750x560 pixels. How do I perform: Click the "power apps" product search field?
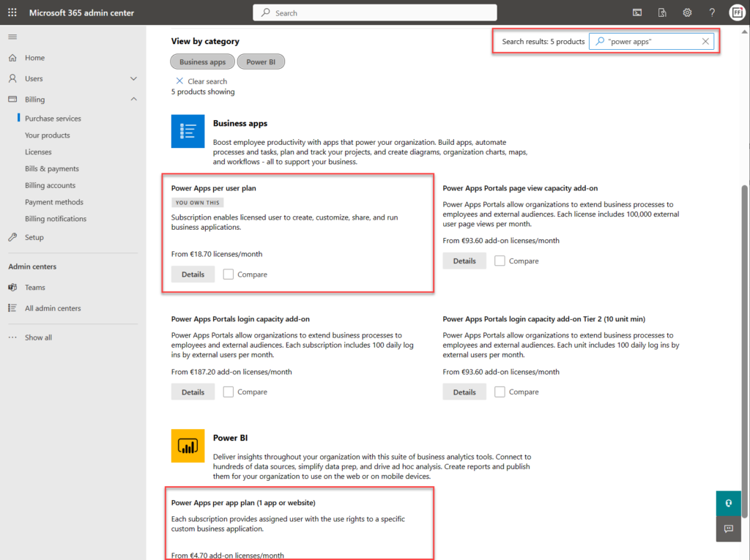click(x=651, y=41)
